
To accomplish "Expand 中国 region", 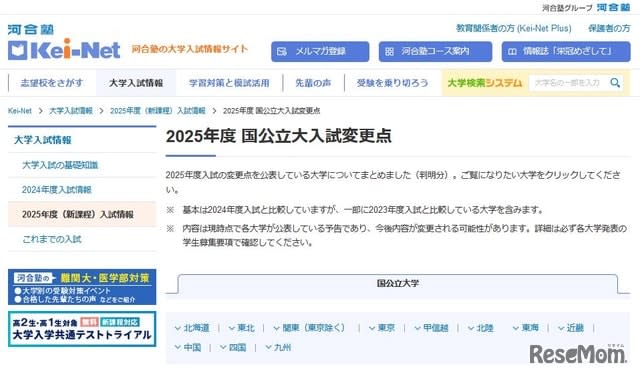I will (187, 347).
